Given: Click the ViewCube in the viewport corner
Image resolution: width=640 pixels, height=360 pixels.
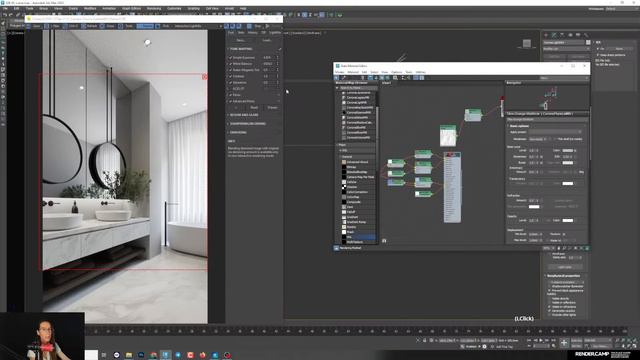Looking at the screenshot, I should coord(527,43).
